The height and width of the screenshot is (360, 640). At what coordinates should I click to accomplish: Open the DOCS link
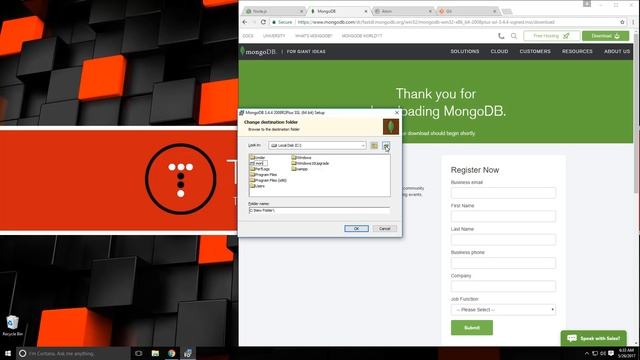248,36
